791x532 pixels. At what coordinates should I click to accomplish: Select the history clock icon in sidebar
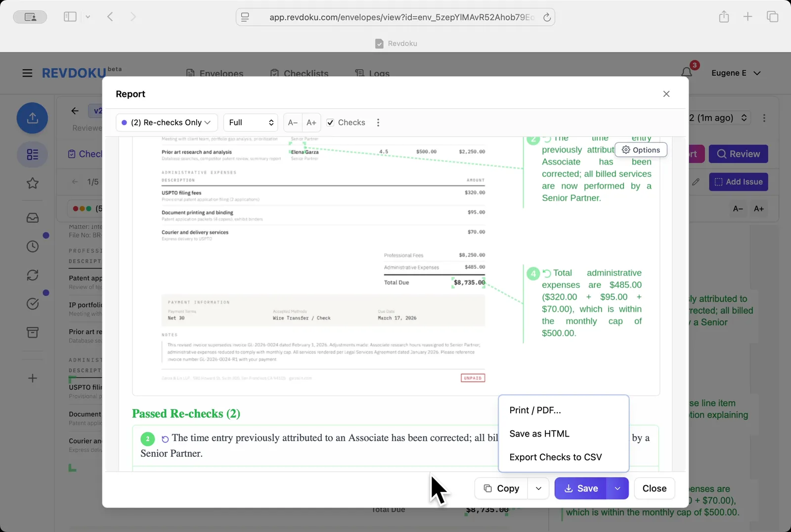click(32, 246)
